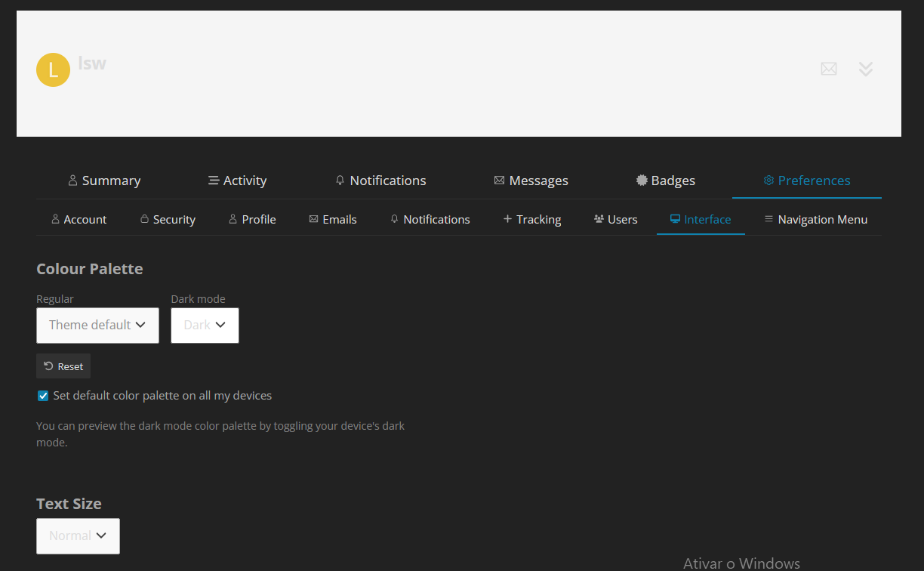Screen dimensions: 924x571
Task: Open the Dark mode palette dropdown
Action: (x=205, y=325)
